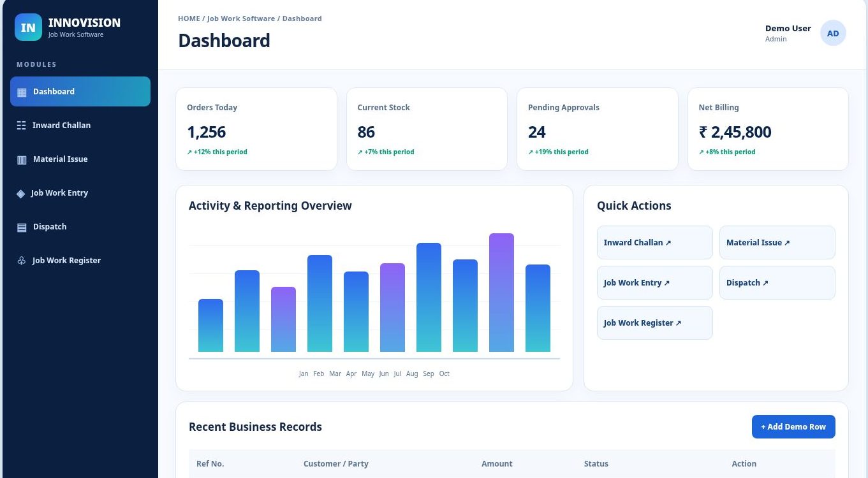Click the Dashboard icon in the sidebar
Screen dimensions: 868x478
pos(22,92)
